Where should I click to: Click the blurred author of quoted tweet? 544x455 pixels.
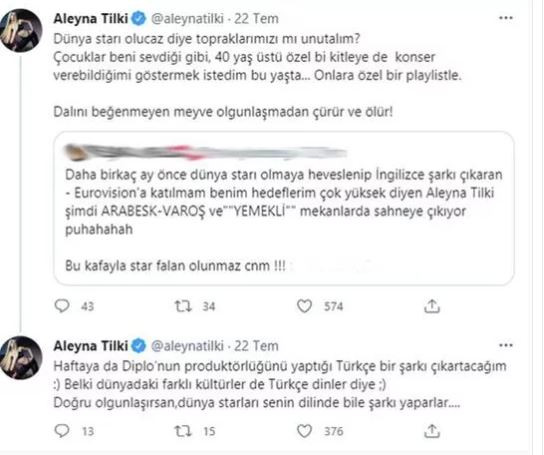[x=206, y=153]
